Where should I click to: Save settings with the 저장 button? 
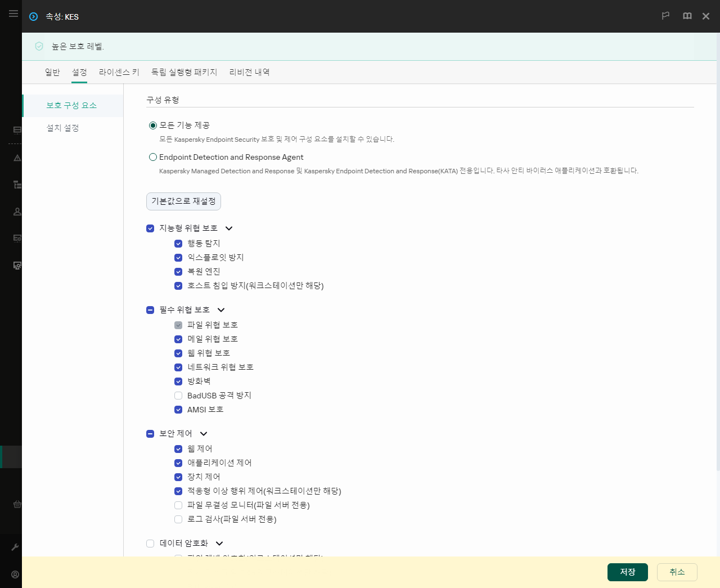coord(627,572)
